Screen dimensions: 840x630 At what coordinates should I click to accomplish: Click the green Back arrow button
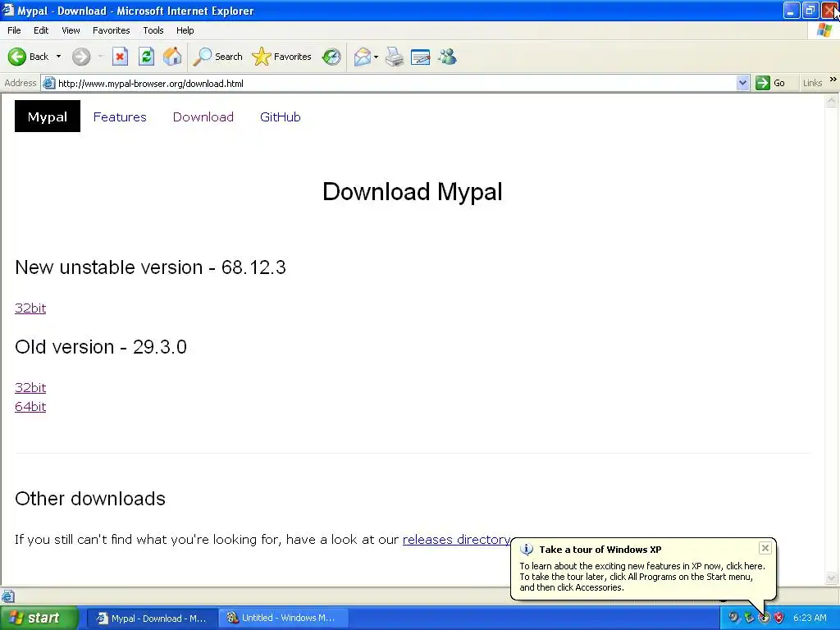[17, 57]
